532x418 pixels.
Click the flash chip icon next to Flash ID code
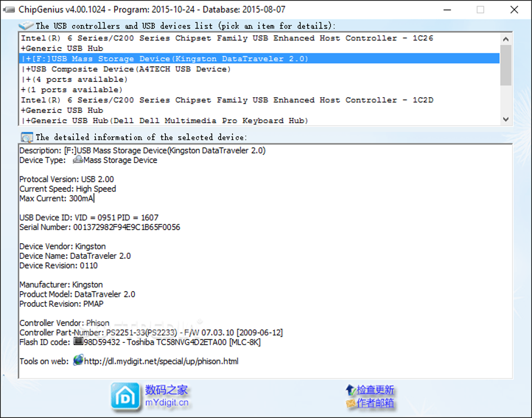tap(78, 341)
